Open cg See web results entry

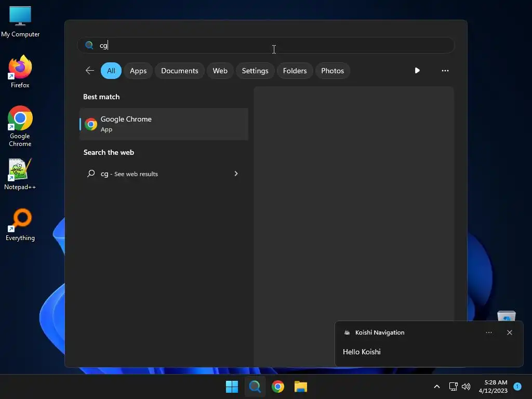[x=164, y=174]
